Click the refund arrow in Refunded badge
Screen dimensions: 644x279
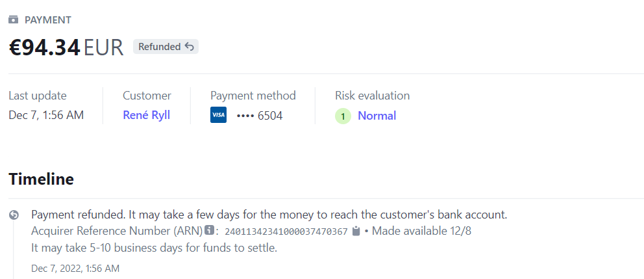tap(190, 47)
